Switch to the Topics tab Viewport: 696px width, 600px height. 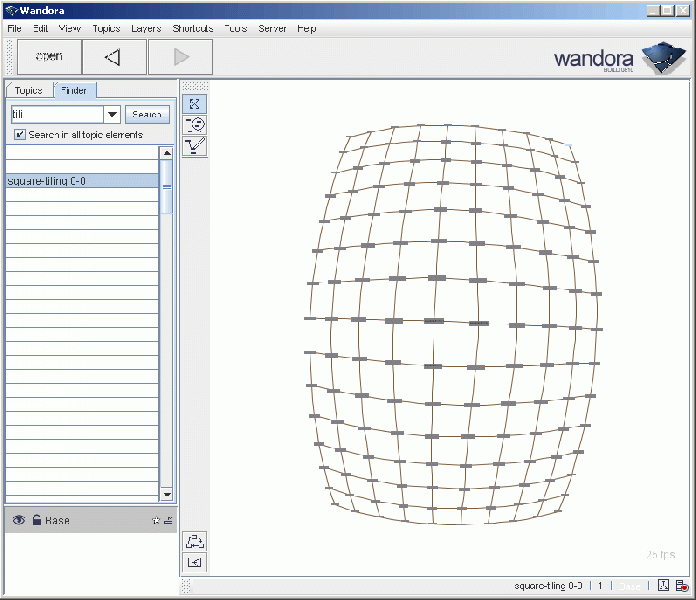[28, 90]
